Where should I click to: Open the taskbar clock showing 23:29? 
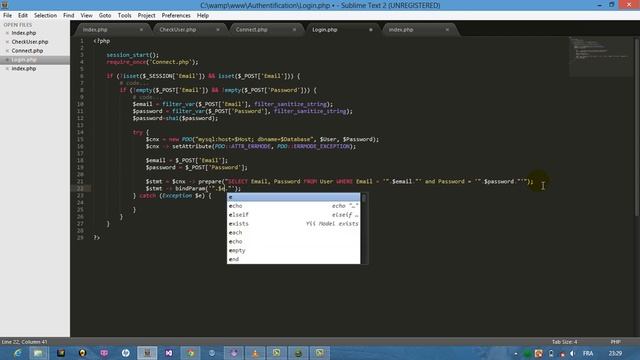pyautogui.click(x=616, y=353)
